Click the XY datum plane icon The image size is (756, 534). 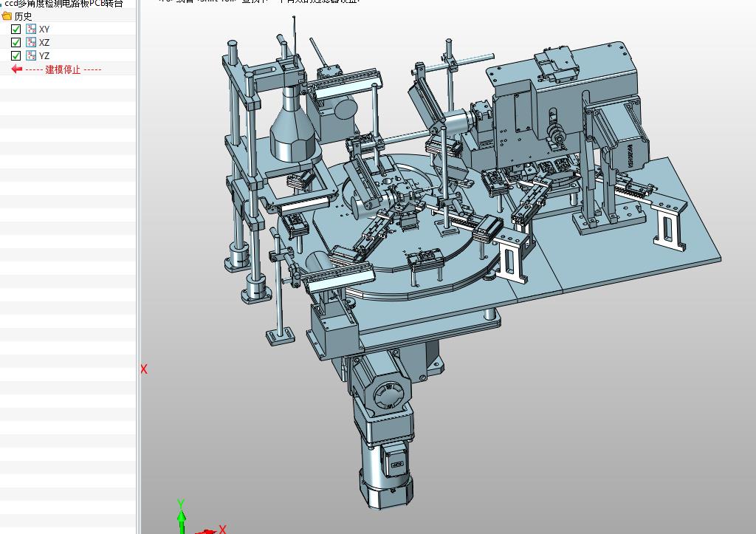coord(31,29)
